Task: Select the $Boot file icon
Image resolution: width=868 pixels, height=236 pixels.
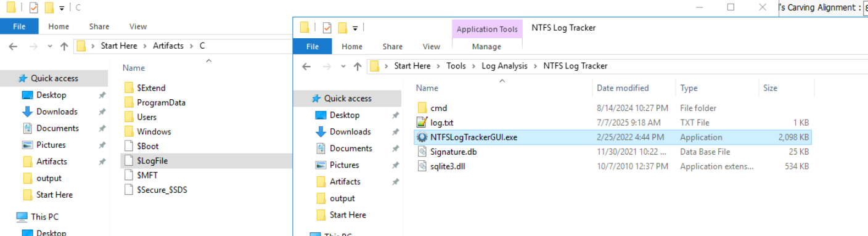Action: [128, 146]
